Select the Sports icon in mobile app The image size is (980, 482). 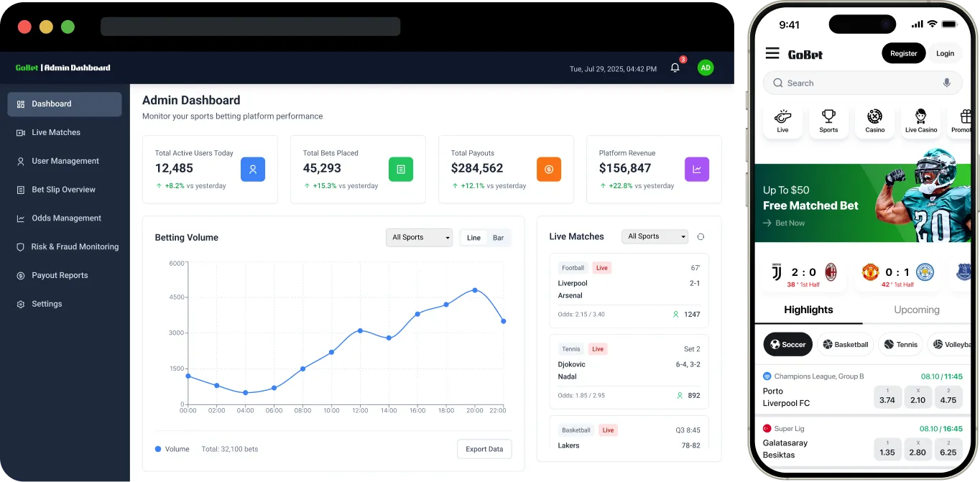tap(828, 119)
